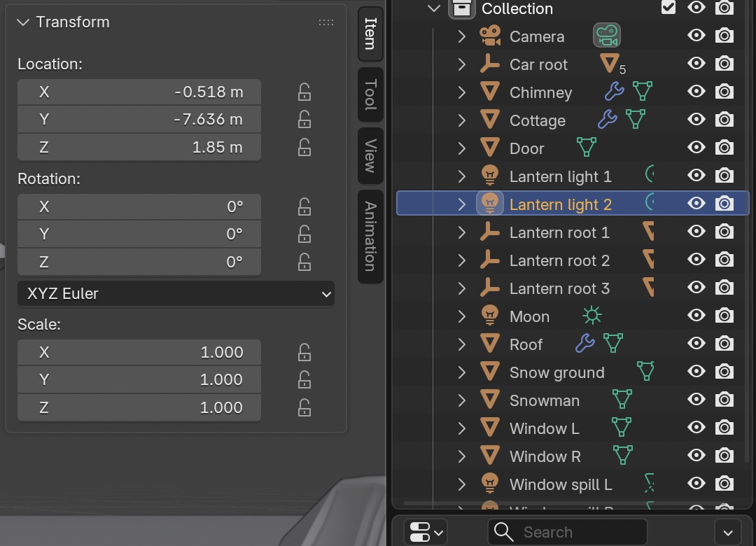
Task: Select the Window L object
Action: pyautogui.click(x=545, y=428)
